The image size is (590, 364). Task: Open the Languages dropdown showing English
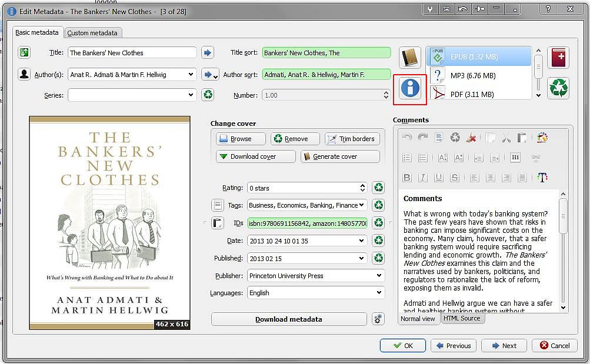(378, 293)
